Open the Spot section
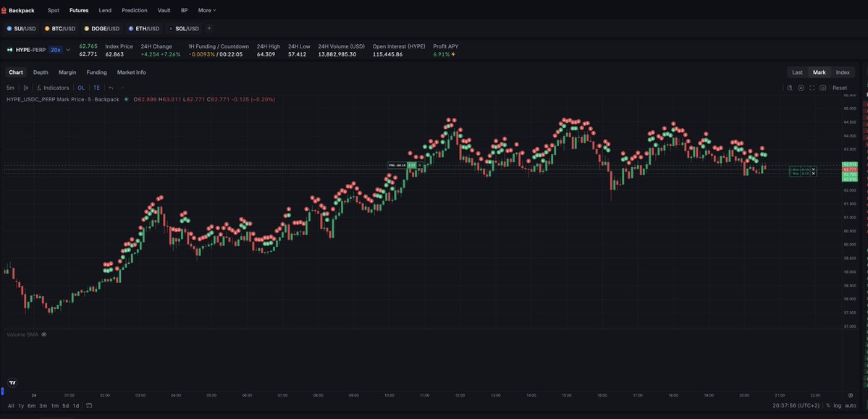The image size is (868, 419). coord(54,10)
